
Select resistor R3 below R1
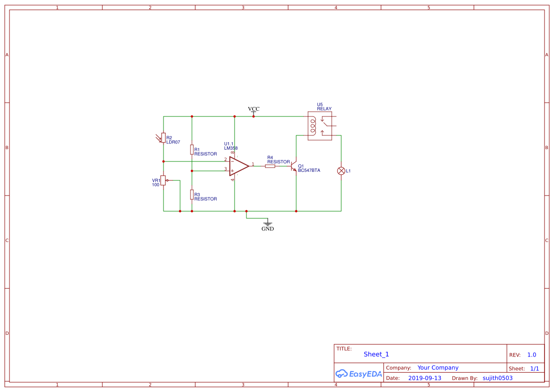192,194
